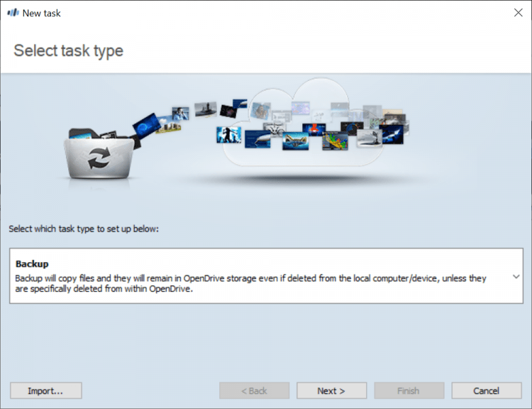Close the New task dialog

click(518, 13)
